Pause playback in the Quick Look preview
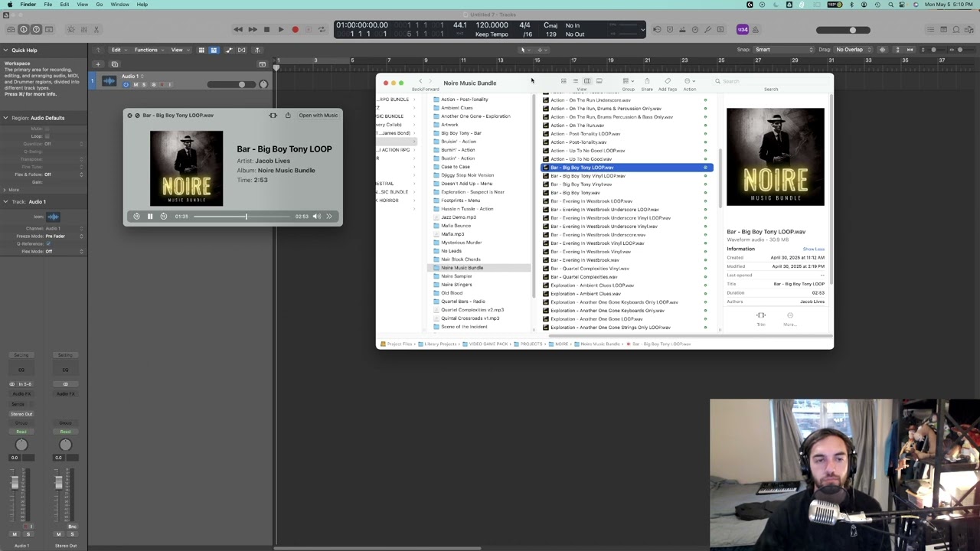Screen dimensions: 980x551 tap(150, 217)
